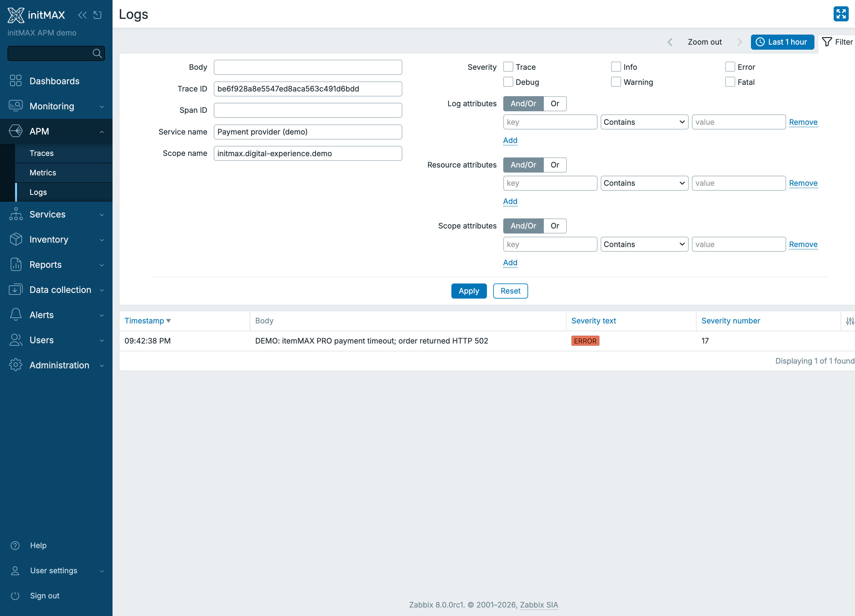Viewport: 855px width, 616px height.
Task: Click the Scope attributes value field
Action: click(x=738, y=244)
